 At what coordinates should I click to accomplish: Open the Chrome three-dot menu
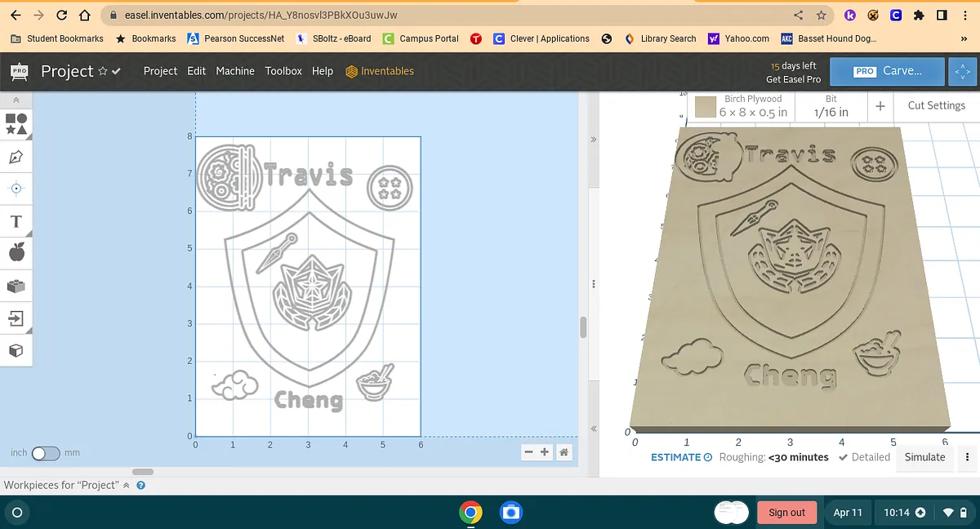(964, 15)
